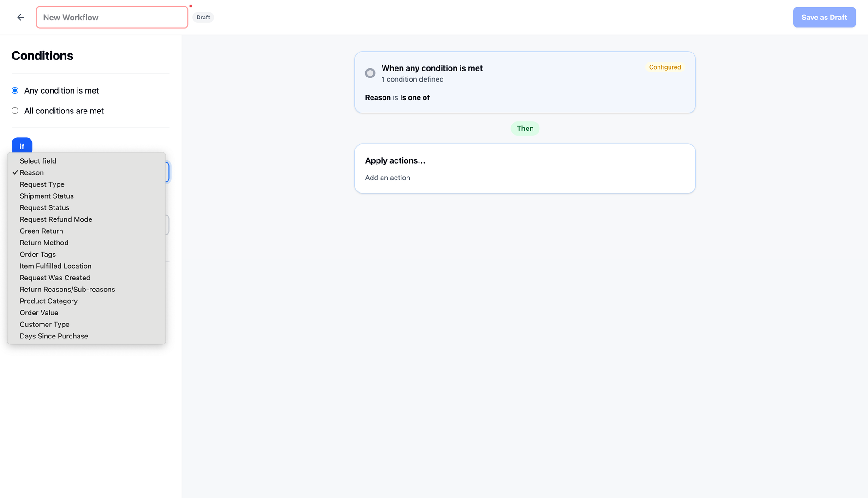Click the radio circle beside "When any condition is met"
The height and width of the screenshot is (498, 868).
pyautogui.click(x=370, y=73)
